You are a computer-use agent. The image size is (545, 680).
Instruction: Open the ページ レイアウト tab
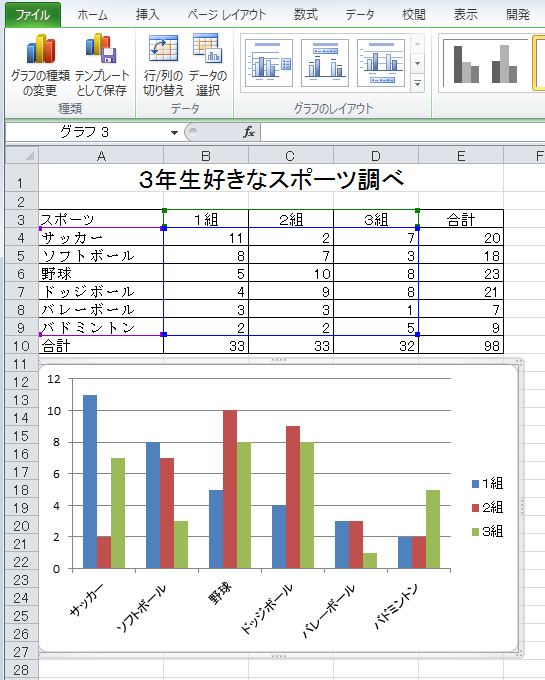[226, 15]
